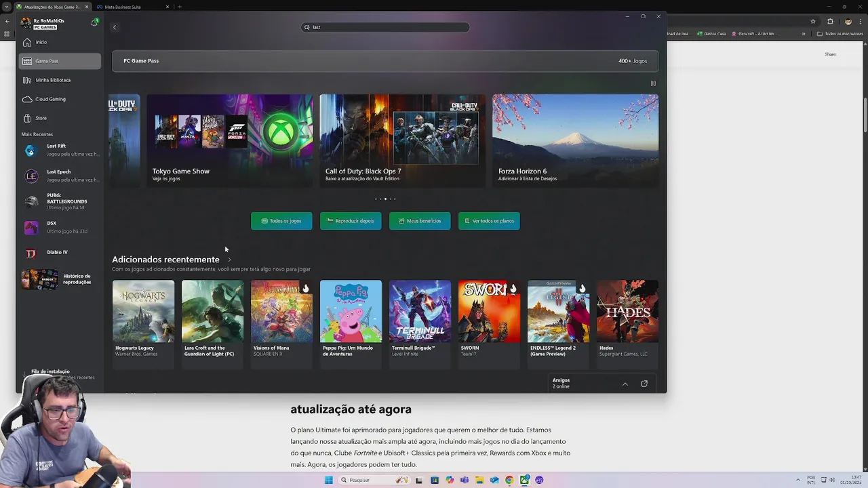Click the taskbar Pesquisar search box
Screen dimensions: 868x488
click(376, 480)
